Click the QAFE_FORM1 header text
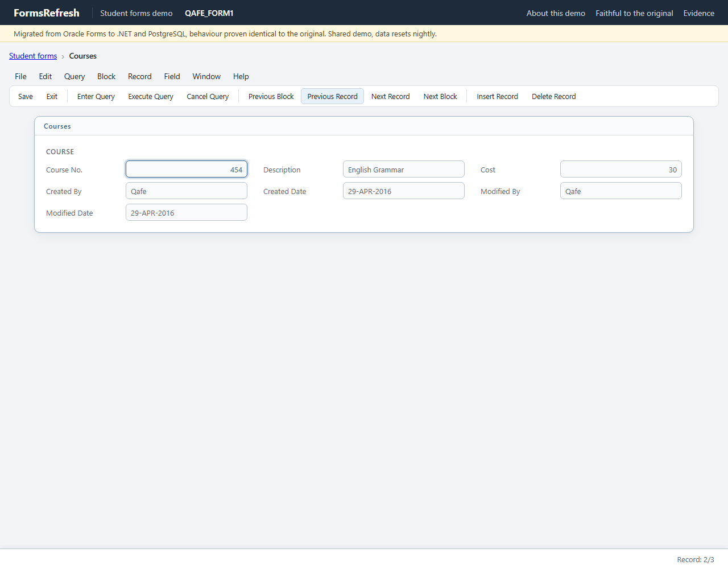Image resolution: width=728 pixels, height=569 pixels. tap(209, 13)
